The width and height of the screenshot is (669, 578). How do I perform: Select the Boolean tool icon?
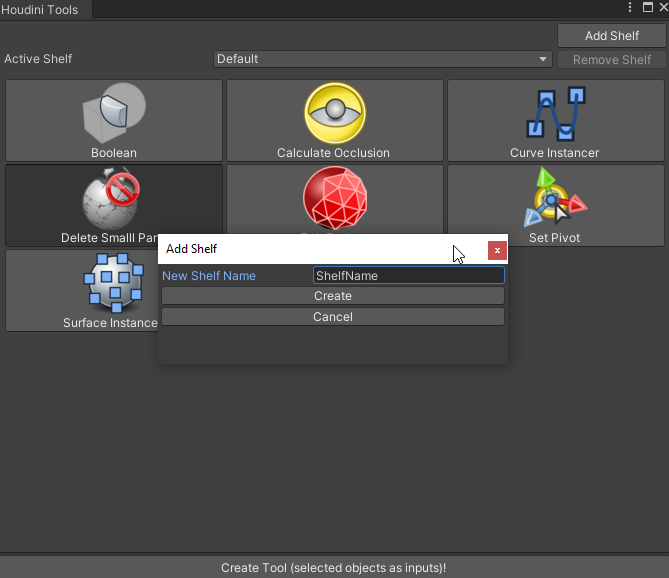pos(114,113)
